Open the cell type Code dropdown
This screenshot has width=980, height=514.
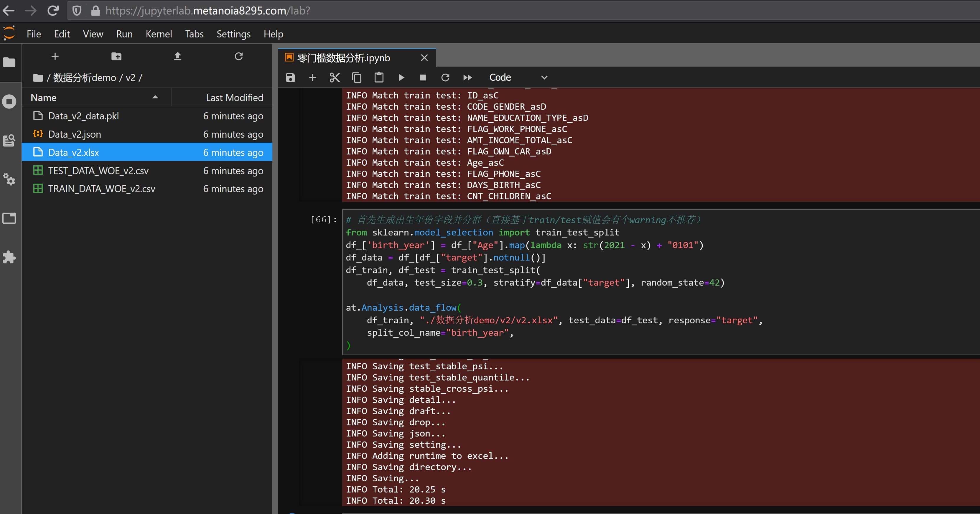(517, 78)
